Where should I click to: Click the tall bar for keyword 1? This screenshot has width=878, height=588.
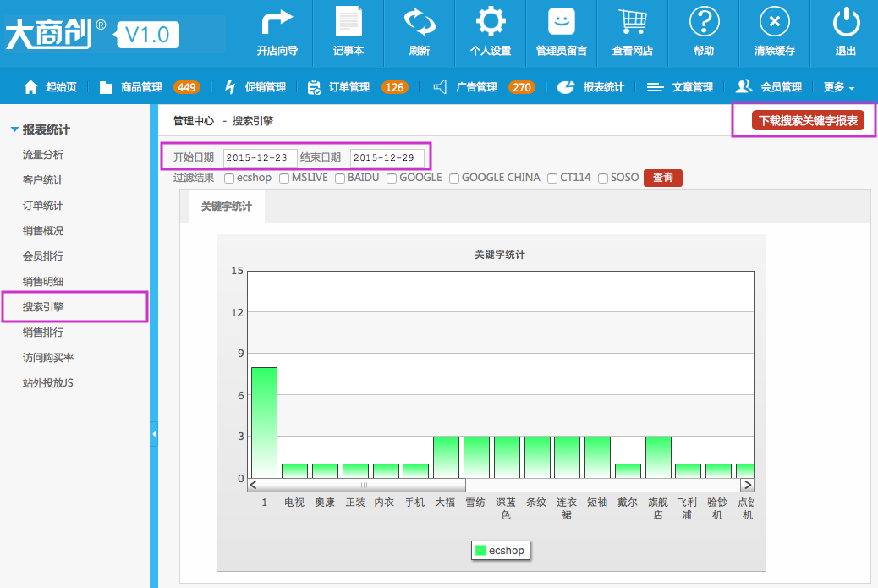tap(264, 423)
